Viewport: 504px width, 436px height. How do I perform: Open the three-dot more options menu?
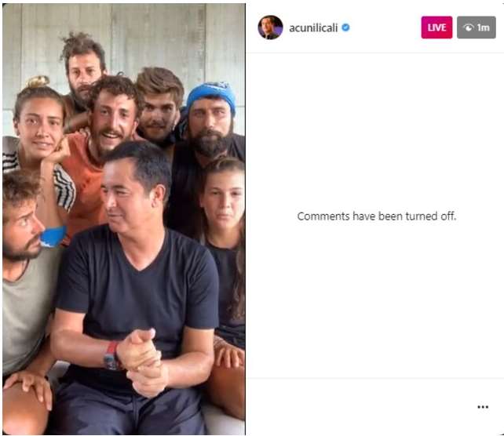click(483, 407)
